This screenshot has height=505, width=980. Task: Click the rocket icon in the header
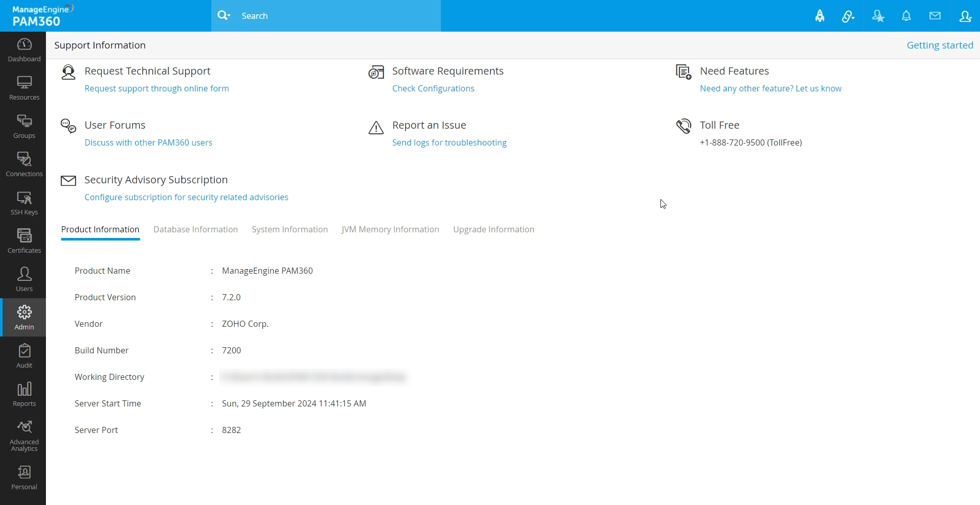[x=820, y=16]
